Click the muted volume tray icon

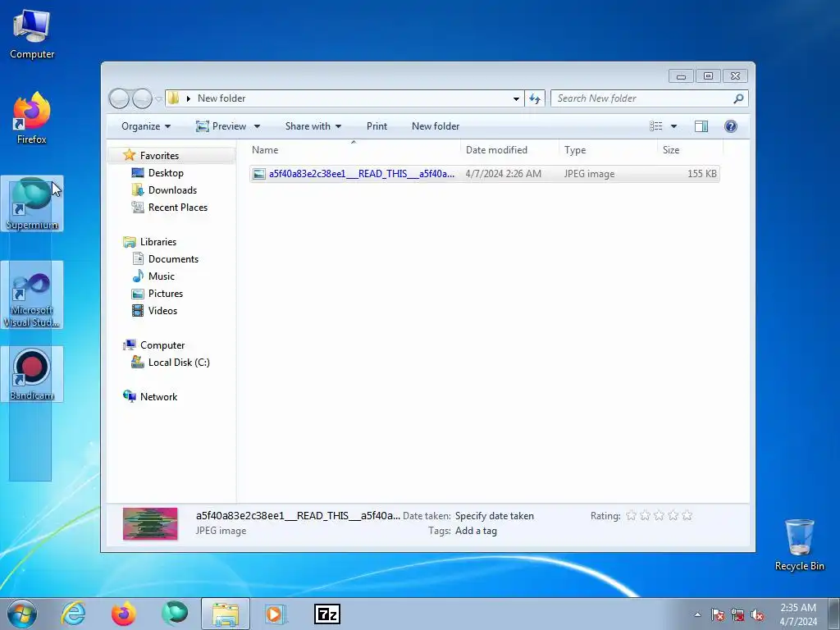coord(757,615)
